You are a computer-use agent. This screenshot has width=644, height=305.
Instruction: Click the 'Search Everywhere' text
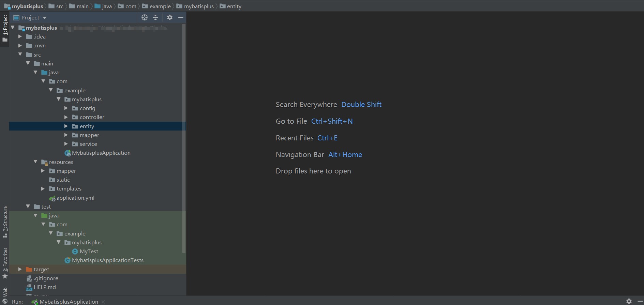(x=306, y=105)
